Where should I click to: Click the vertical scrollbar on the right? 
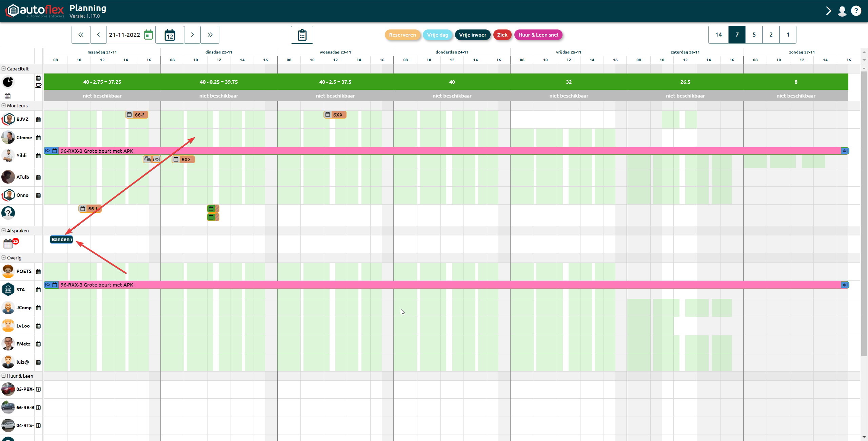864,213
